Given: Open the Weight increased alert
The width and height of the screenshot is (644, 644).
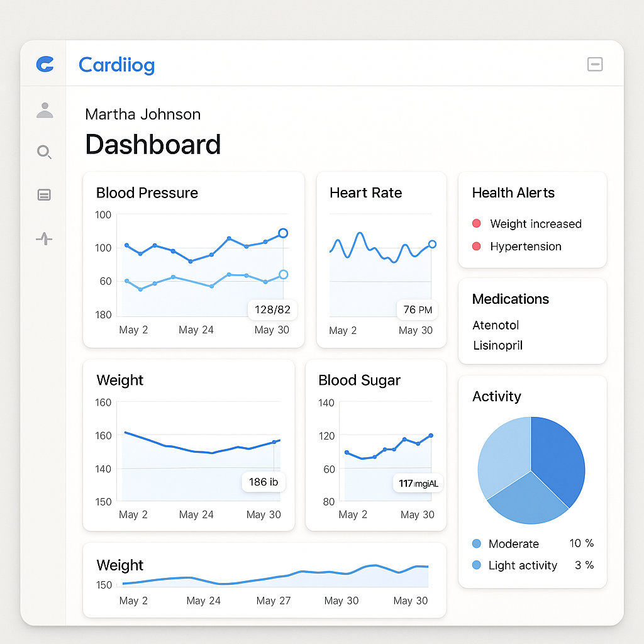Looking at the screenshot, I should [535, 224].
